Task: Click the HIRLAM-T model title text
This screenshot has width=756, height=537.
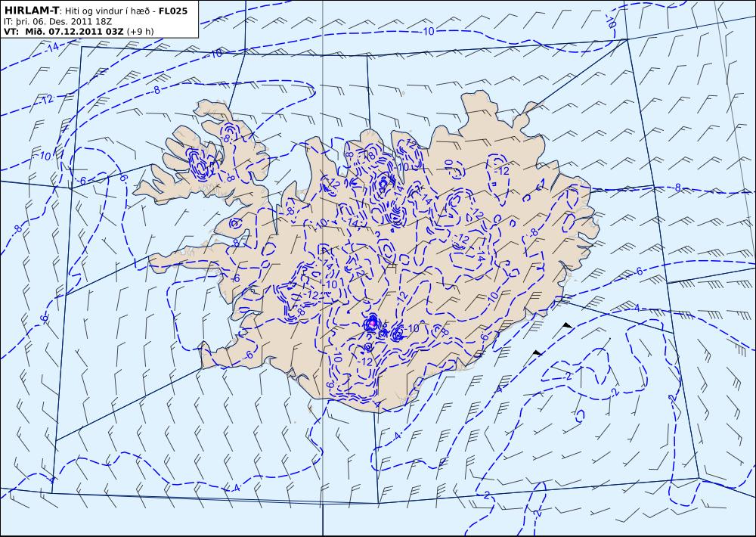Action: pyautogui.click(x=31, y=10)
